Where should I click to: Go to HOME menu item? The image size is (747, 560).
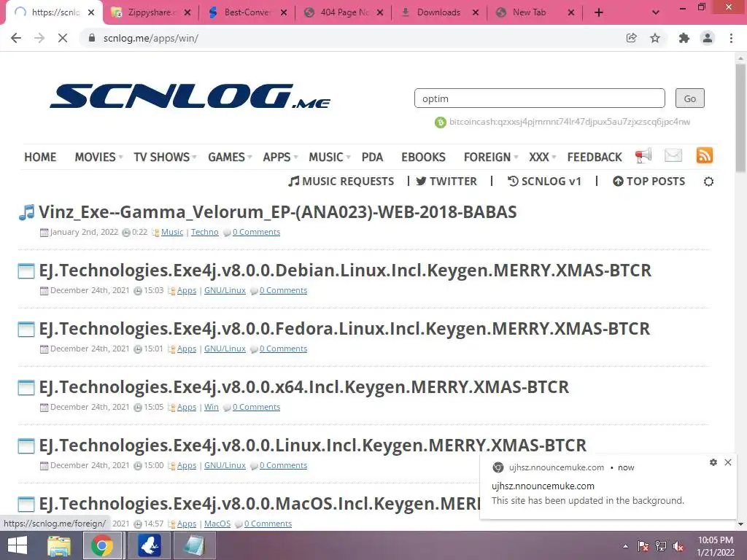[x=41, y=157]
